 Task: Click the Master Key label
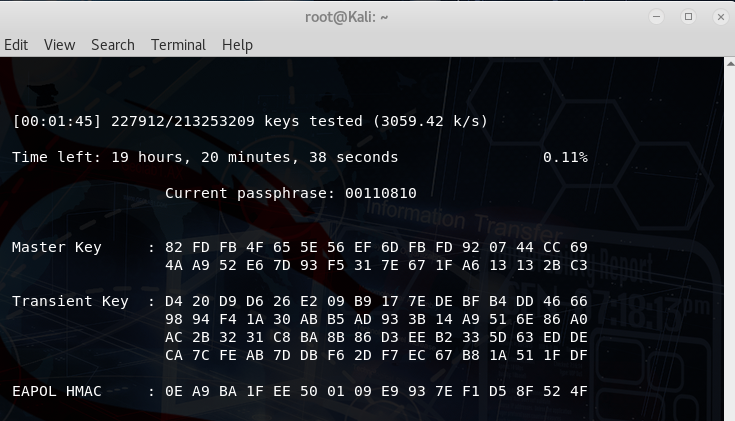click(57, 247)
